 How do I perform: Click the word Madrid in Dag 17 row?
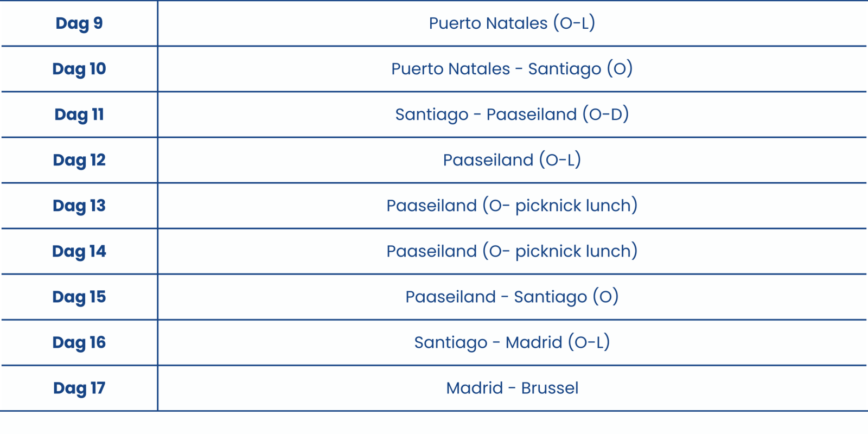(x=474, y=388)
